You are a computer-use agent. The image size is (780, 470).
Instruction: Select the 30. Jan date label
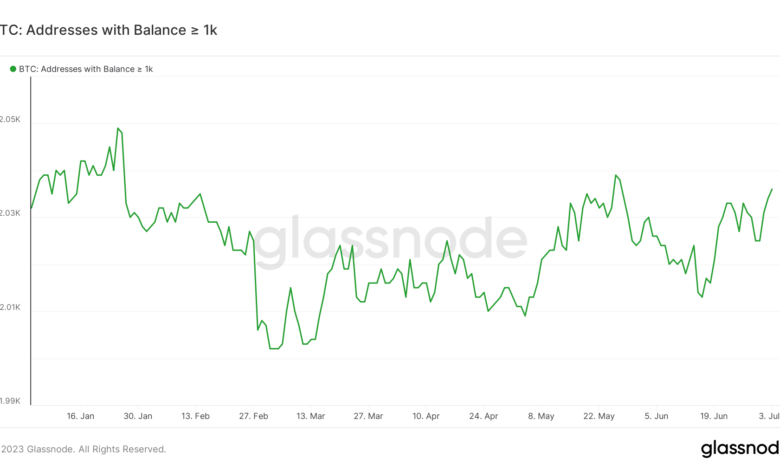click(x=137, y=415)
